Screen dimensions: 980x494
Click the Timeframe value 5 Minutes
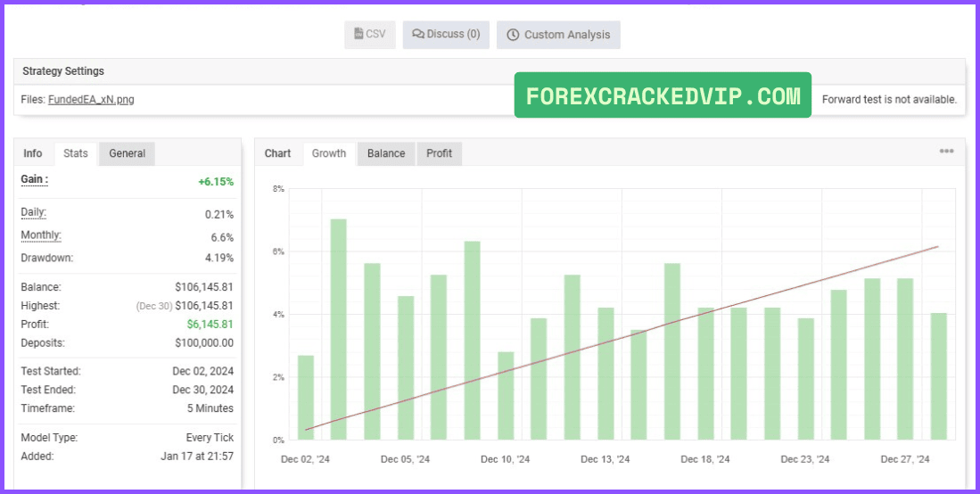pyautogui.click(x=210, y=408)
